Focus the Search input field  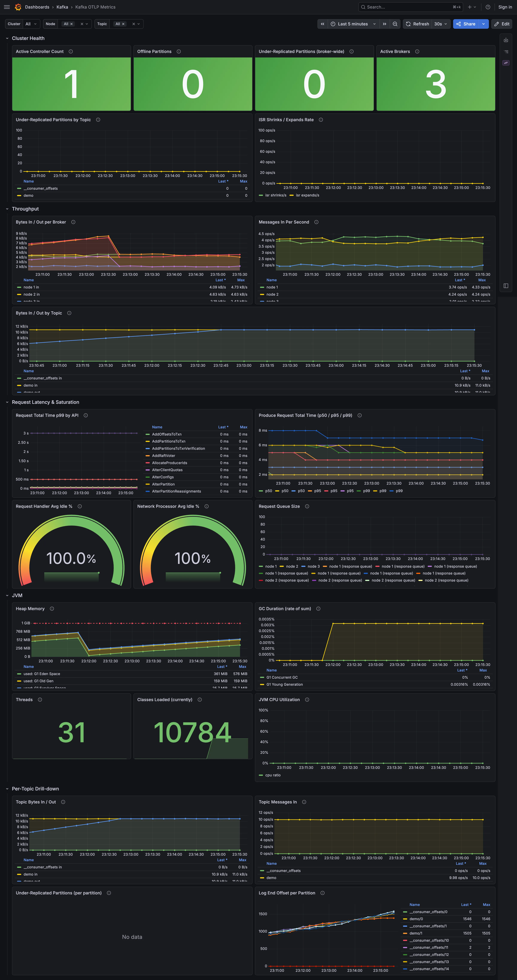410,7
